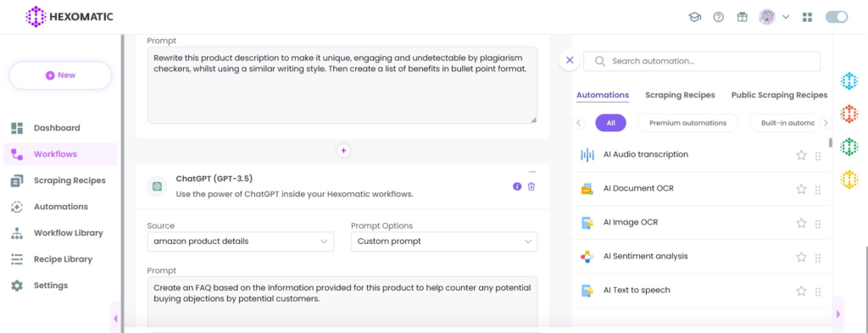Select AI Document OCR automation
This screenshot has width=868, height=333.
(x=701, y=189)
